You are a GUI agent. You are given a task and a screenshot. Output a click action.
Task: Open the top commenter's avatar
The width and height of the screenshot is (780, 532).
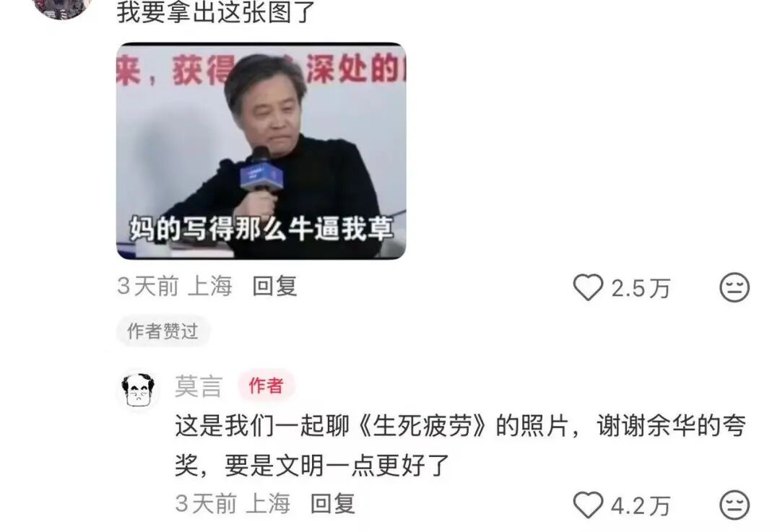coord(62,9)
